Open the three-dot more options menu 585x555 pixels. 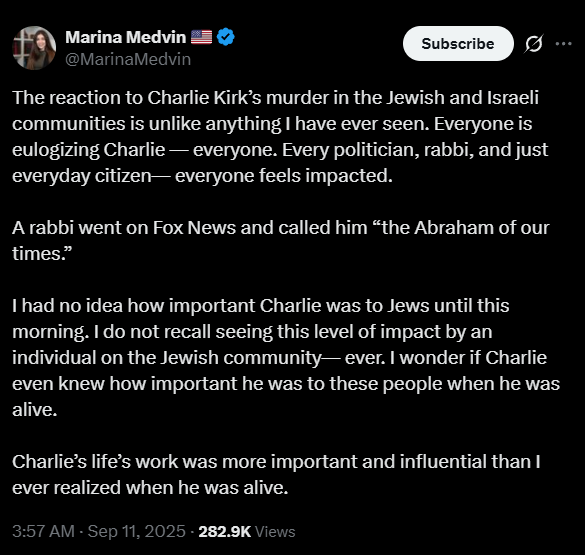click(563, 44)
